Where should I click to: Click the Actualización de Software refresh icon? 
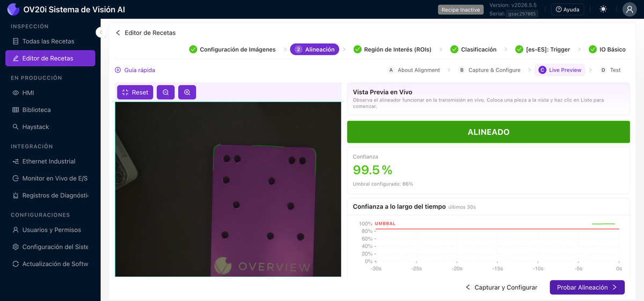(16, 264)
